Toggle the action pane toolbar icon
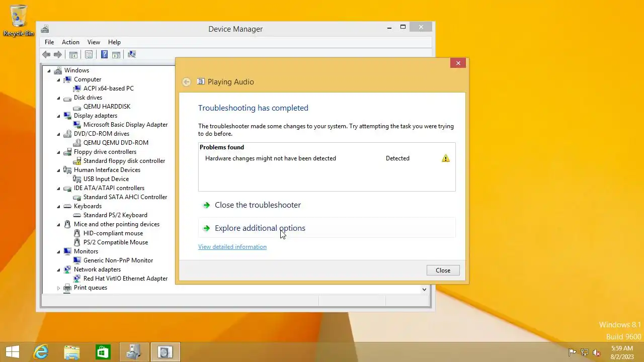 coord(116,54)
